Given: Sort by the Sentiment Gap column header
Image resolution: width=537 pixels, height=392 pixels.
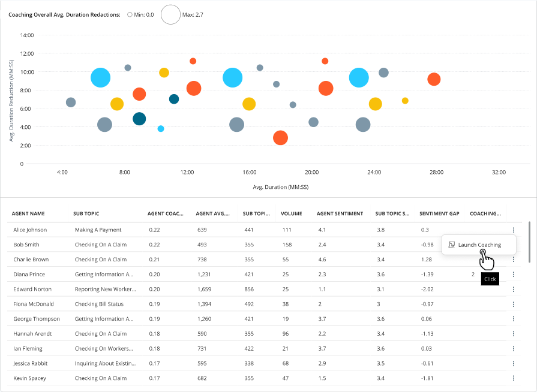Looking at the screenshot, I should click(439, 213).
